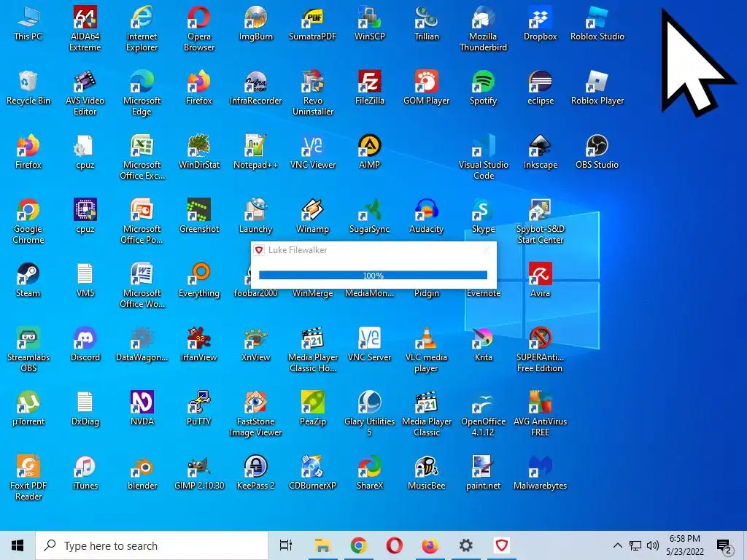The image size is (747, 560).
Task: Click the WinDirStat desktop icon
Action: [198, 152]
